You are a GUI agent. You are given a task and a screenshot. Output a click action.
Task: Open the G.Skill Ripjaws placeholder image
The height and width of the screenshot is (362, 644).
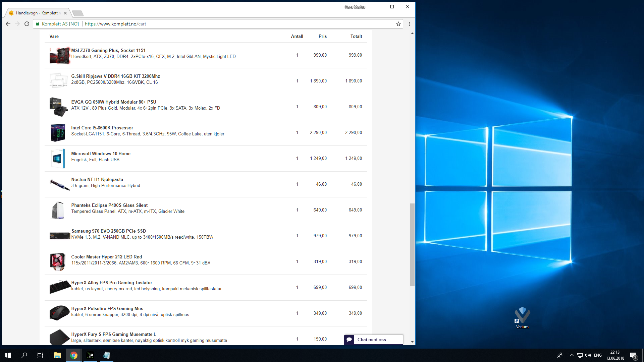(59, 81)
